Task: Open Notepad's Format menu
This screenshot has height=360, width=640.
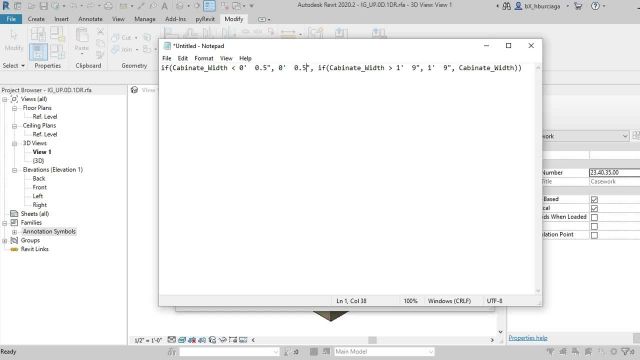Action: pyautogui.click(x=204, y=58)
